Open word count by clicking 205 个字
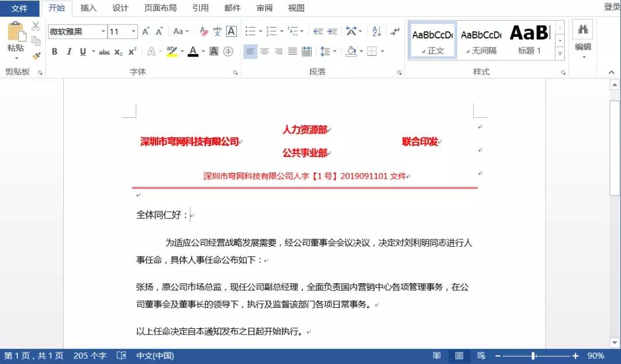621x364 pixels. [x=89, y=355]
